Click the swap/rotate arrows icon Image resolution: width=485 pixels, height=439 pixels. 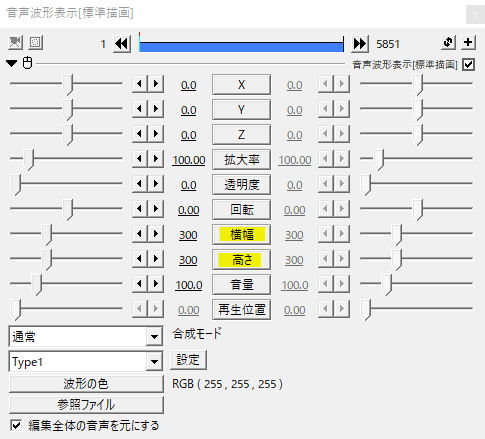(448, 42)
